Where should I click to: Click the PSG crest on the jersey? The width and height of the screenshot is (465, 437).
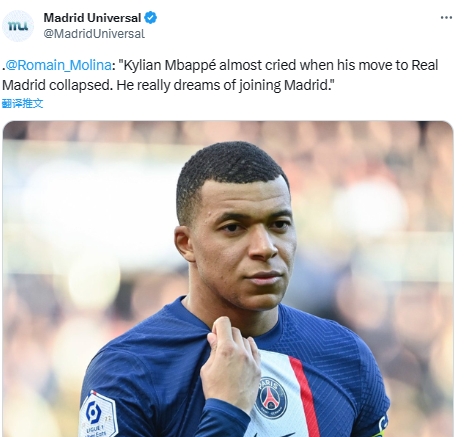point(271,397)
